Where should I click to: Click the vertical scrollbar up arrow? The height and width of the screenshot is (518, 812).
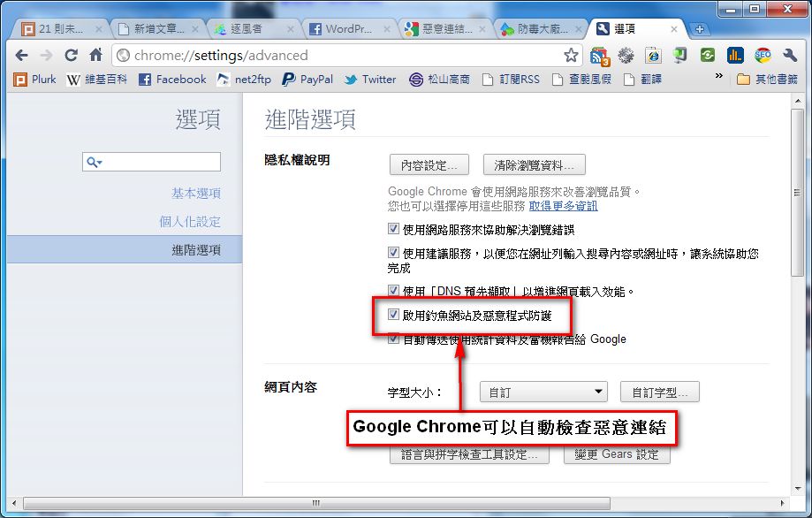(798, 101)
